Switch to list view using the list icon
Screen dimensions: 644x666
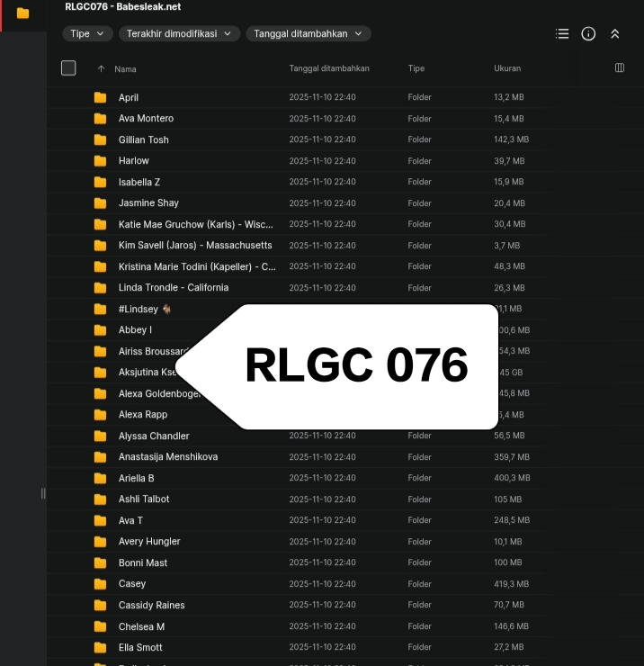coord(562,33)
